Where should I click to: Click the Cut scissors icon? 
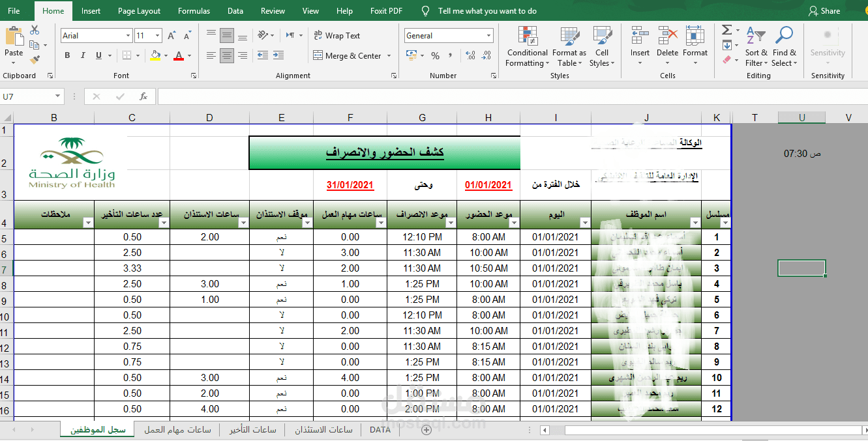coord(35,30)
